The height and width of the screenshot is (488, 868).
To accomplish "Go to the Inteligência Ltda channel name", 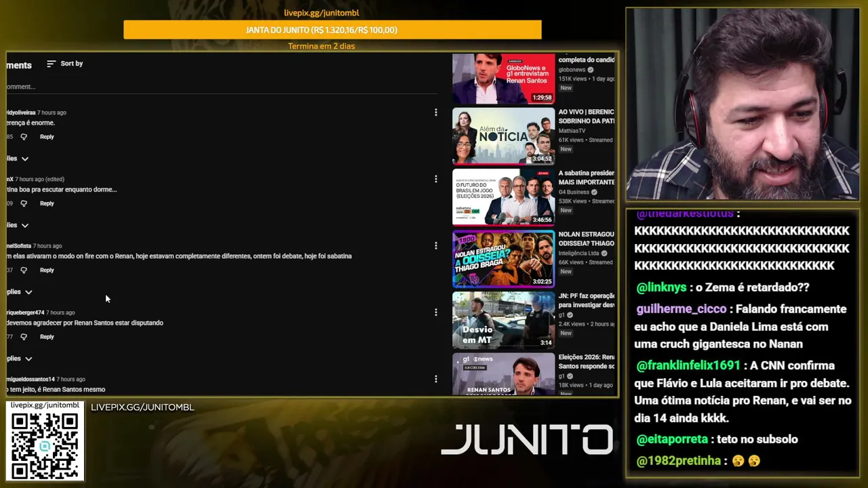I will coord(578,253).
